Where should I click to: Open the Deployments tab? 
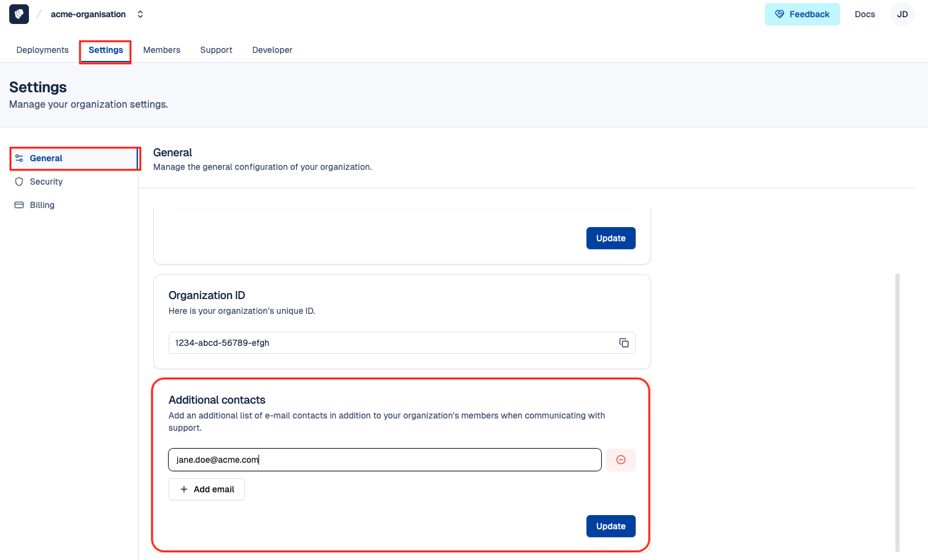click(42, 50)
